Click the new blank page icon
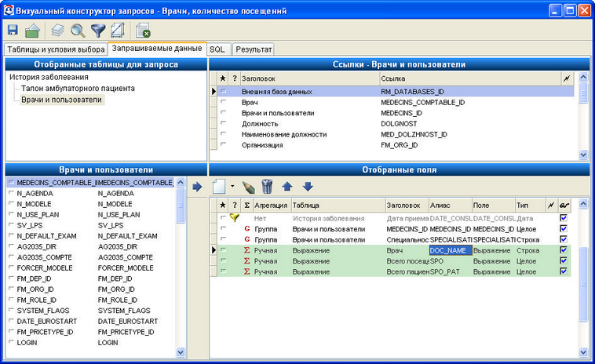 tap(219, 186)
